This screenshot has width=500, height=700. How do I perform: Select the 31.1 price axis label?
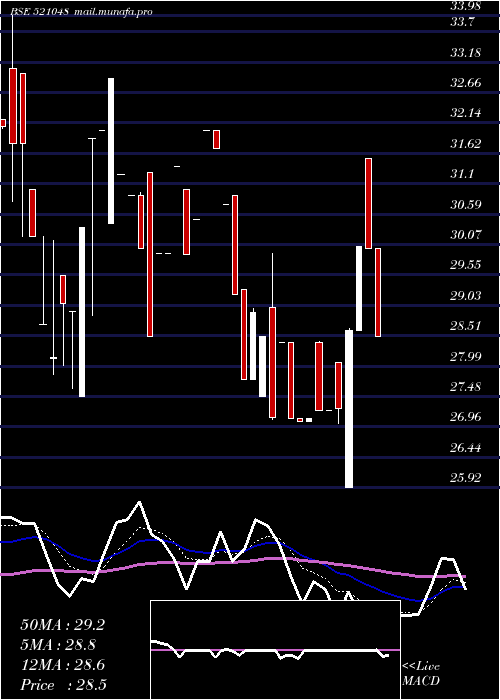tap(462, 174)
